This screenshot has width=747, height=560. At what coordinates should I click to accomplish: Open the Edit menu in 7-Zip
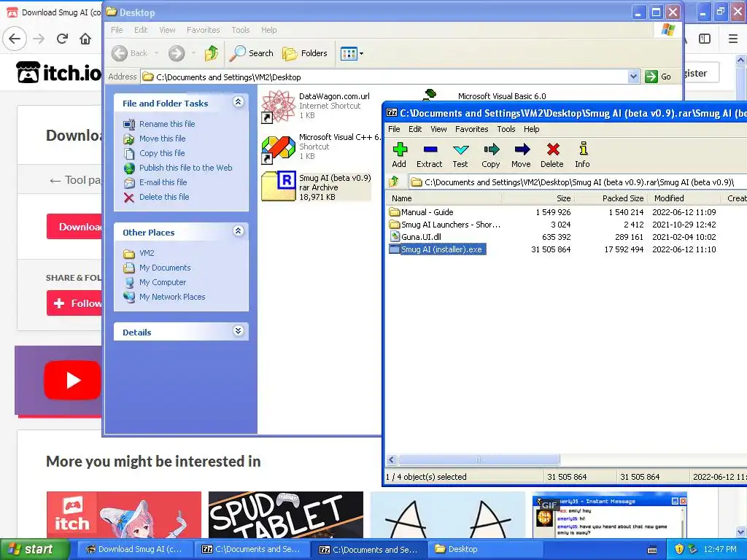[x=415, y=129]
